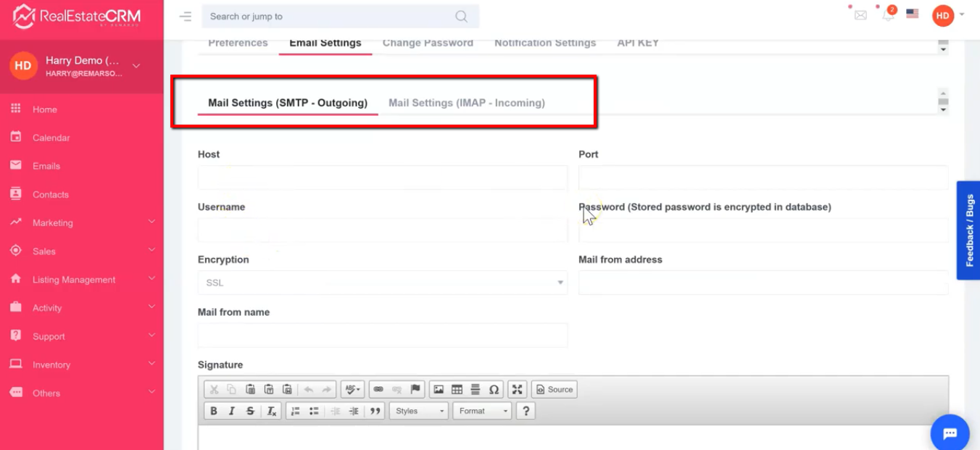
Task: Insert an image in the signature editor
Action: (439, 389)
